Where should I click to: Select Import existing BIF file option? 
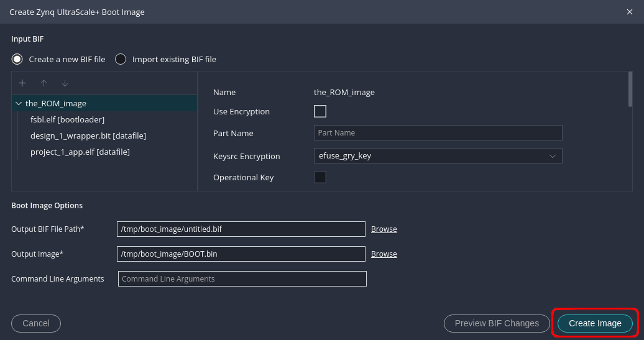[x=121, y=59]
